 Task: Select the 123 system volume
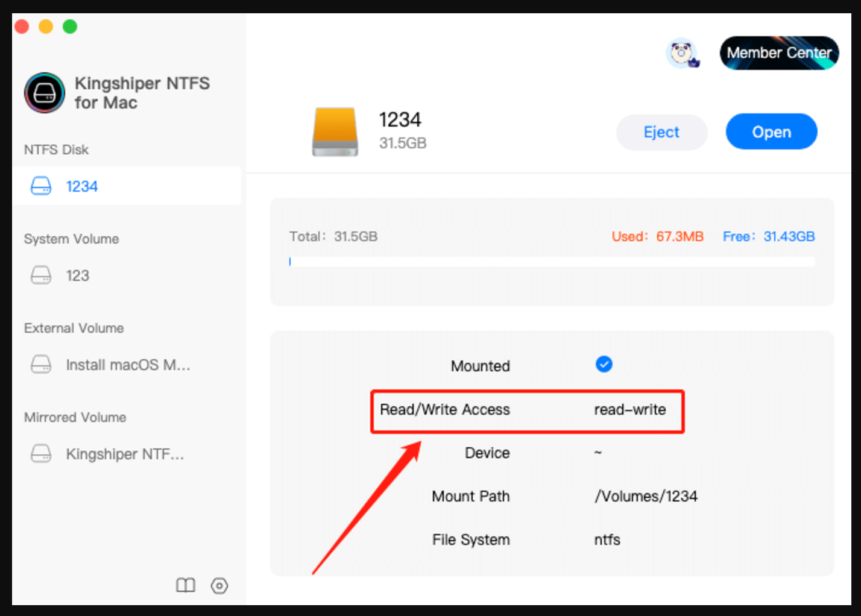[x=78, y=275]
